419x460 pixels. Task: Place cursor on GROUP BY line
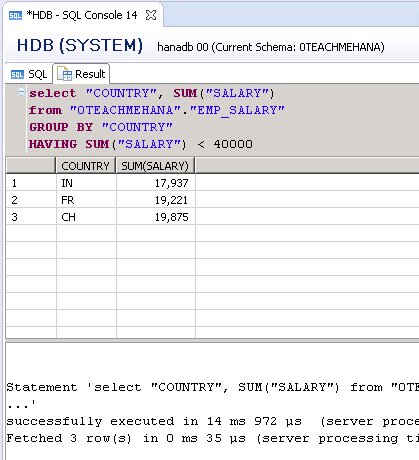(101, 127)
